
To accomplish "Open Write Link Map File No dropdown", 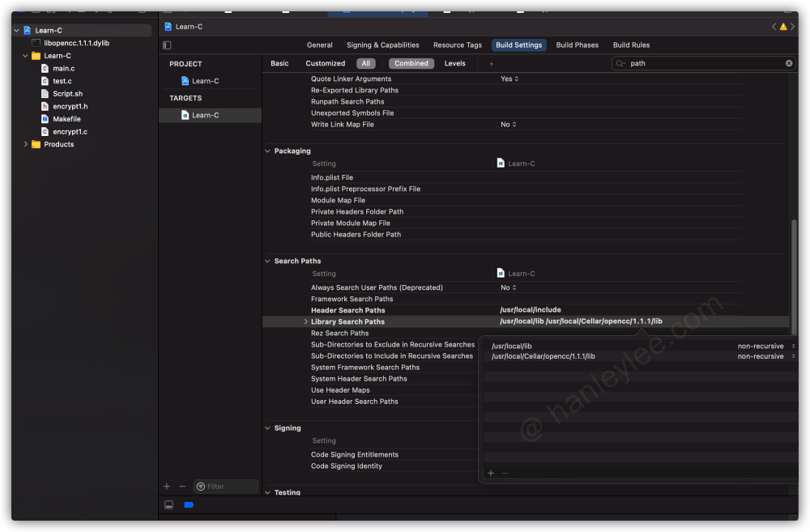I will click(x=509, y=125).
